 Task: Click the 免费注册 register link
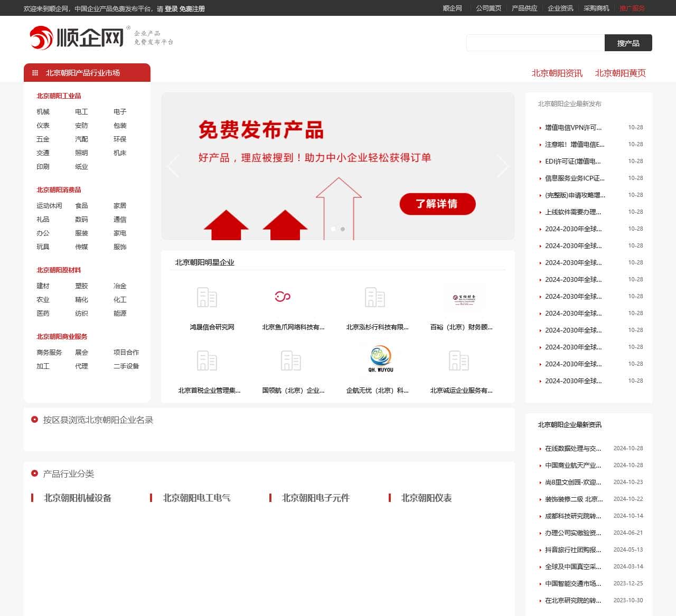click(x=192, y=9)
